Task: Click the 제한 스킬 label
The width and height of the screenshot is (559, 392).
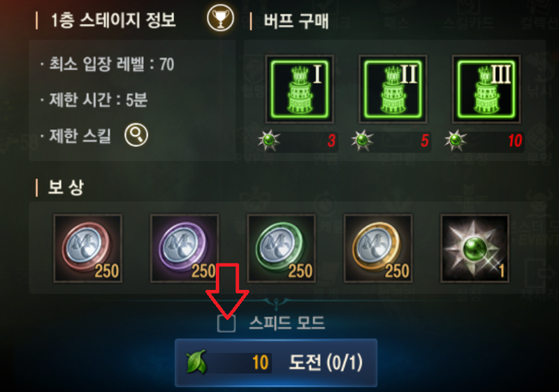Action: [80, 136]
